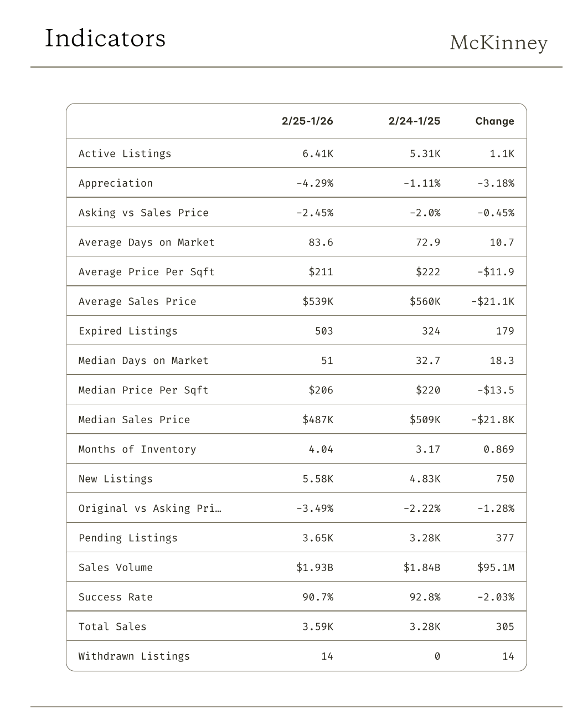Click the Change column header

[494, 121]
